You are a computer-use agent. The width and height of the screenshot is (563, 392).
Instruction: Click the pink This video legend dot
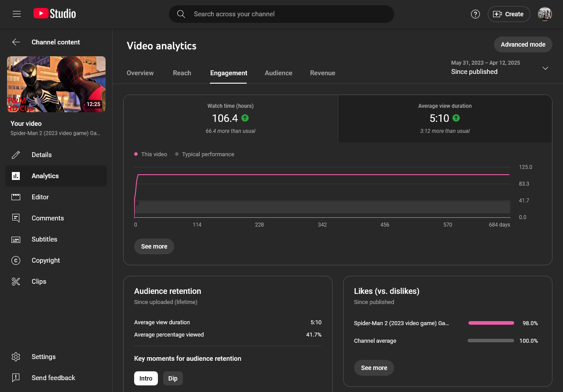click(136, 154)
